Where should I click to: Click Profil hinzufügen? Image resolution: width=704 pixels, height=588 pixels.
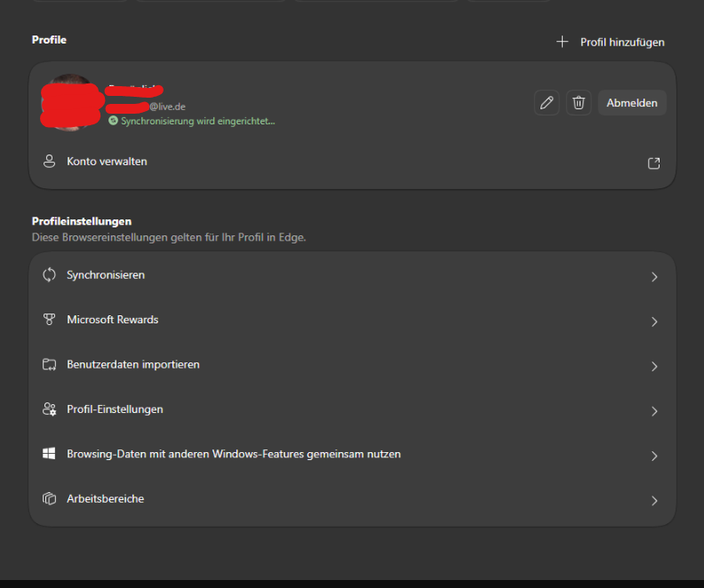[622, 42]
